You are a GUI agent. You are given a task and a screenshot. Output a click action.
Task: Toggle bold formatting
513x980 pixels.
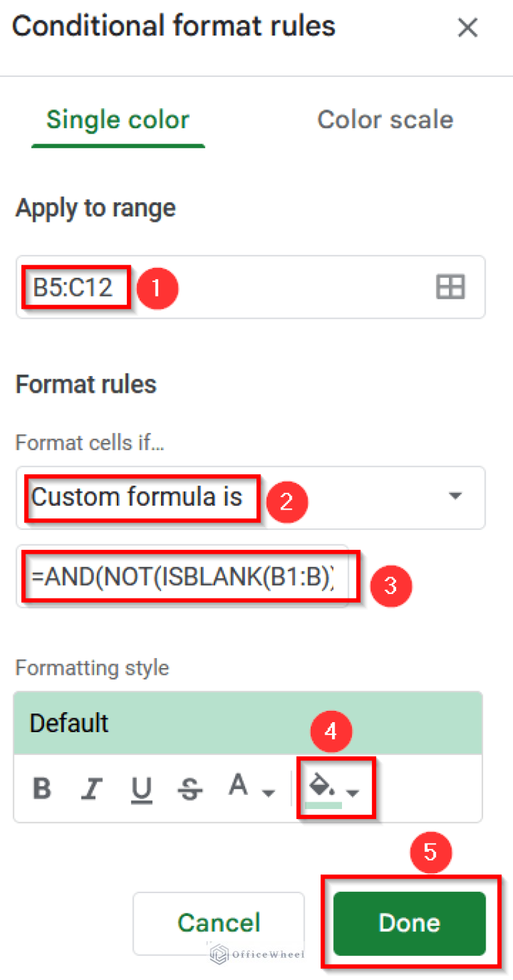tap(42, 789)
